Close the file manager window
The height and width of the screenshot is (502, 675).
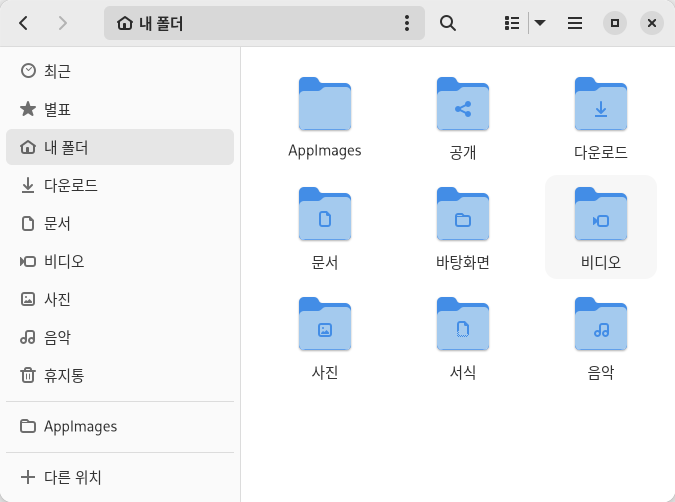(652, 23)
